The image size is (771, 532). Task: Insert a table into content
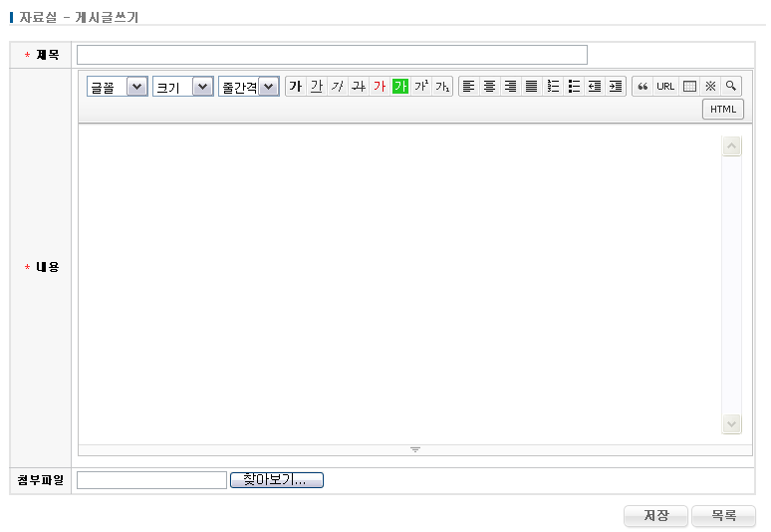point(688,87)
